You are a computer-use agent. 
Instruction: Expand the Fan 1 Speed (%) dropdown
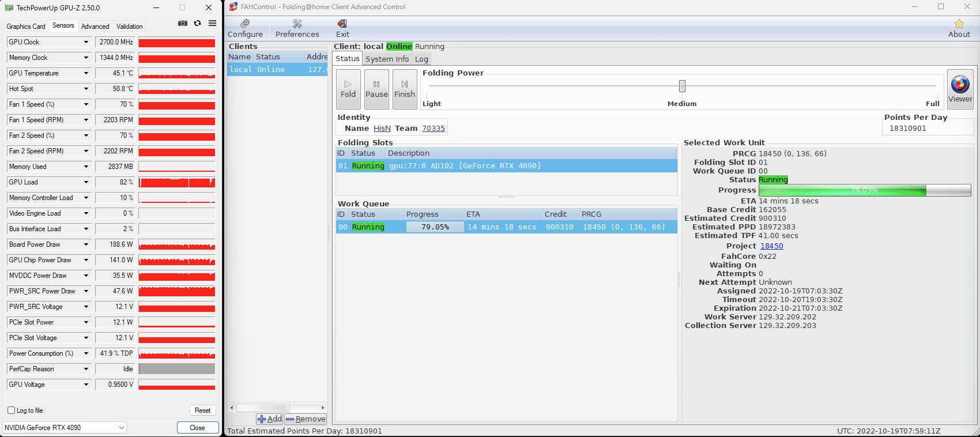[86, 104]
